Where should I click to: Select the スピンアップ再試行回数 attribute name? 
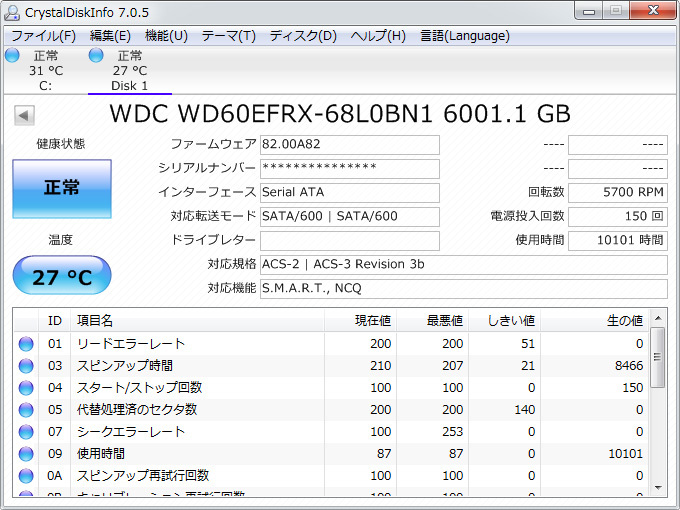143,476
